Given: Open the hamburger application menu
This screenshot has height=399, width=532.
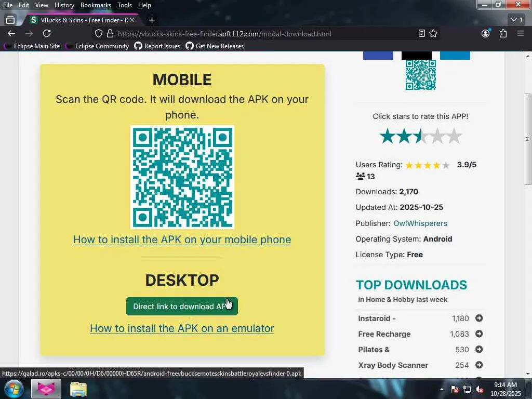Looking at the screenshot, I should [x=521, y=33].
